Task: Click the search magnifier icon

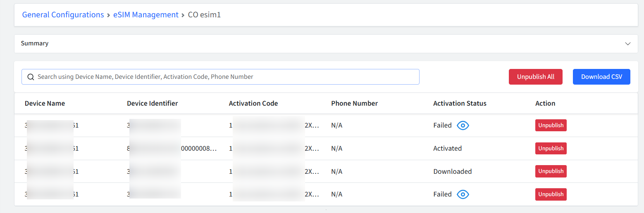Action: tap(31, 77)
